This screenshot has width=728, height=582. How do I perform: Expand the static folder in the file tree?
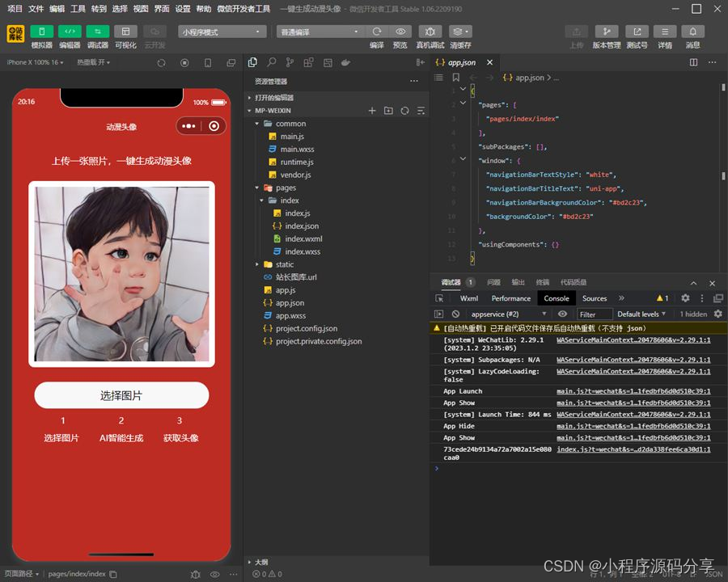click(279, 264)
